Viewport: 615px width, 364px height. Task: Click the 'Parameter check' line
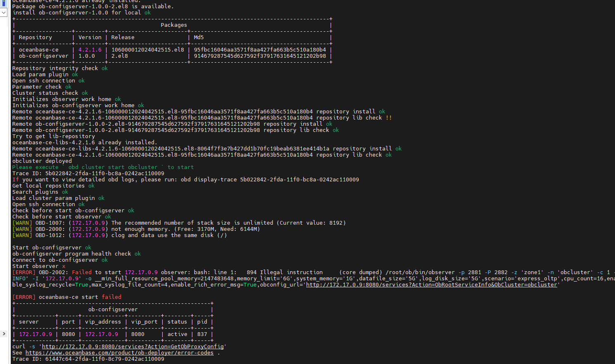coord(42,87)
